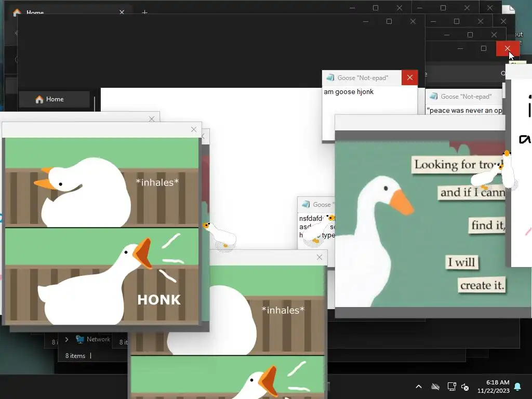This screenshot has height=399, width=532.
Task: Open the network display tray icon
Action: [451, 387]
